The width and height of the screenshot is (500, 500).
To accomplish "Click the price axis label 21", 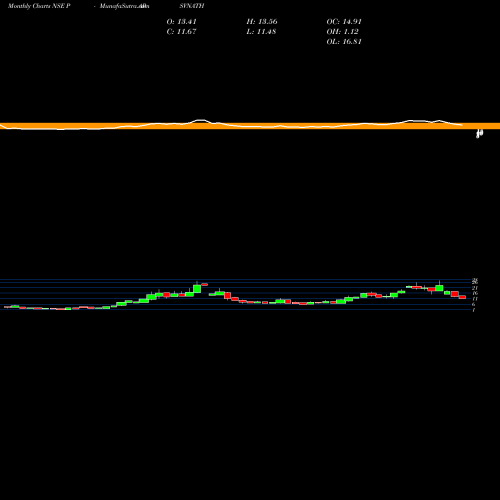I will (x=475, y=288).
